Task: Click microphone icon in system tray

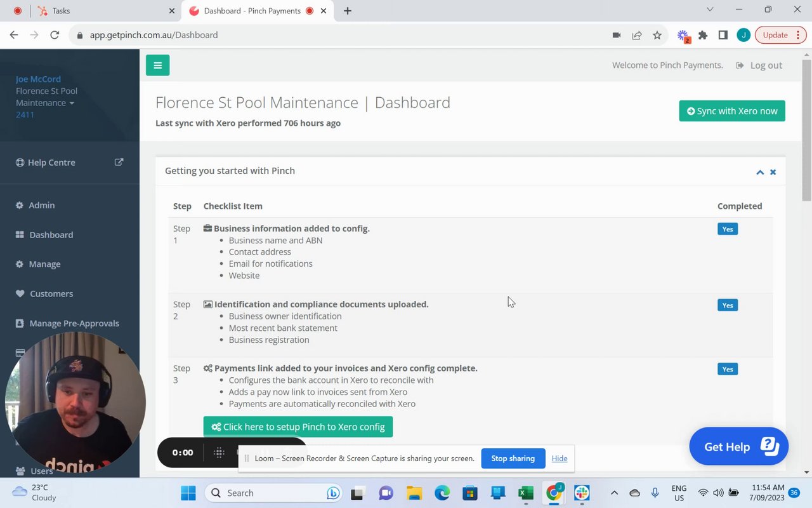Action: [x=655, y=493]
